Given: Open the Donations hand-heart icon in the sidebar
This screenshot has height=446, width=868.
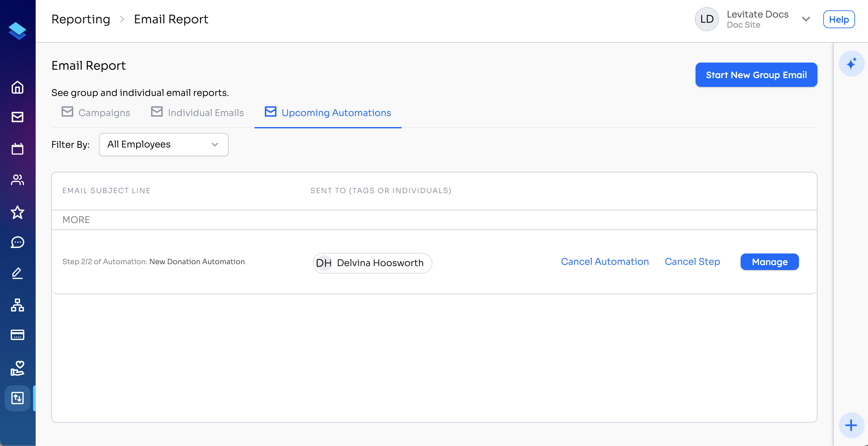Looking at the screenshot, I should click(x=18, y=368).
